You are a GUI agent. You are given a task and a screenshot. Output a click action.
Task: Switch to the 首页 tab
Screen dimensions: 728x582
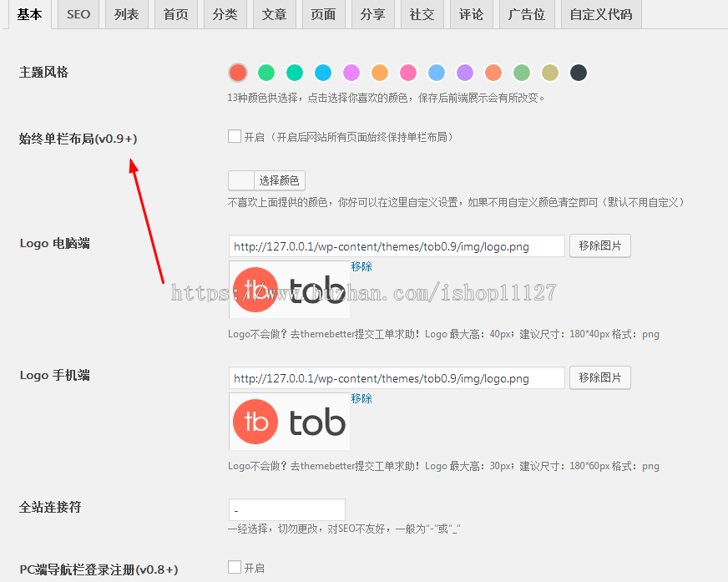pos(176,14)
